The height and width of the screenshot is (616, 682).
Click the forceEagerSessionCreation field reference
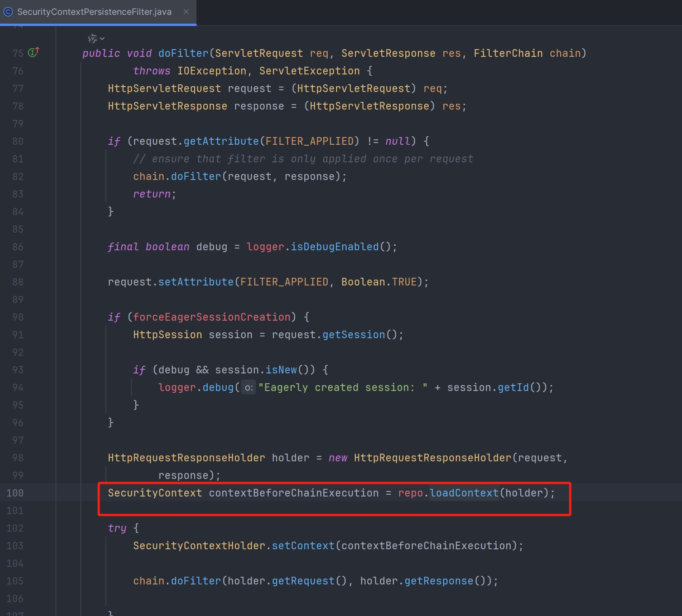click(212, 317)
